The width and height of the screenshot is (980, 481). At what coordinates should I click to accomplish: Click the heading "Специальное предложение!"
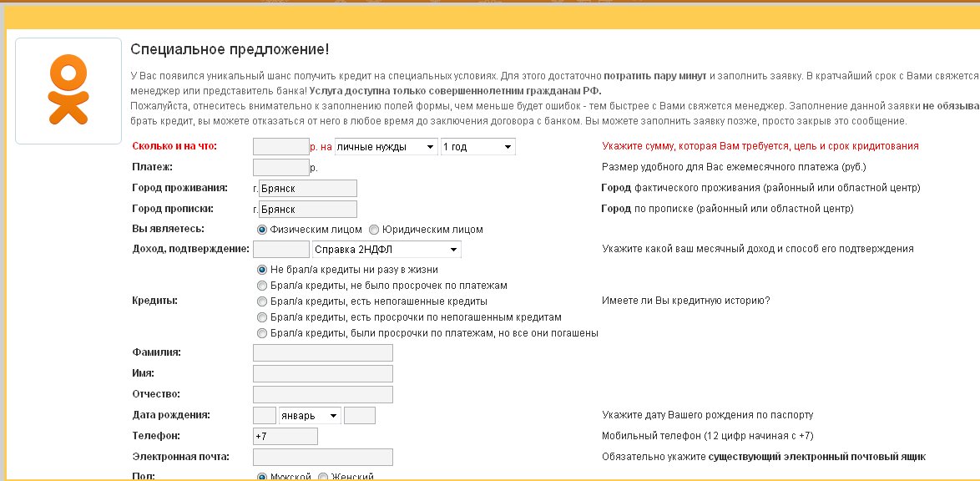[x=230, y=49]
